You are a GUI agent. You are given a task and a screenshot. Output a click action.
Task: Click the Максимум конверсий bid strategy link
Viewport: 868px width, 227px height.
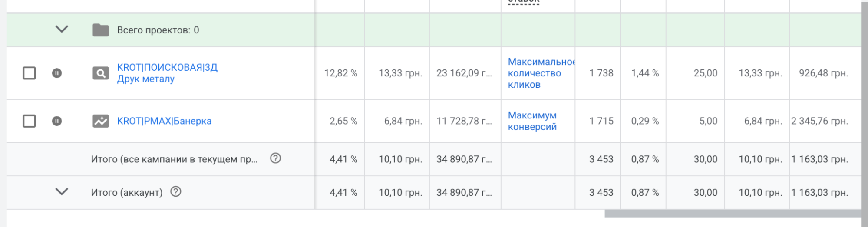(532, 121)
